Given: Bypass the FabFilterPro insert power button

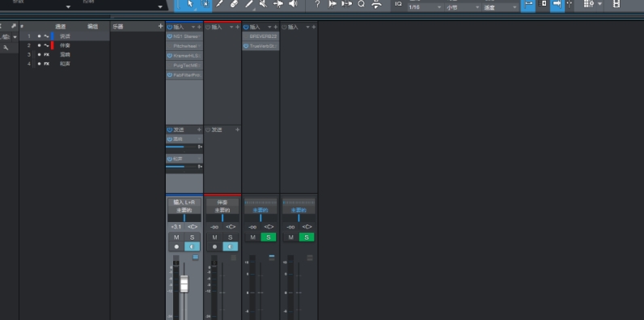Looking at the screenshot, I should click(170, 75).
